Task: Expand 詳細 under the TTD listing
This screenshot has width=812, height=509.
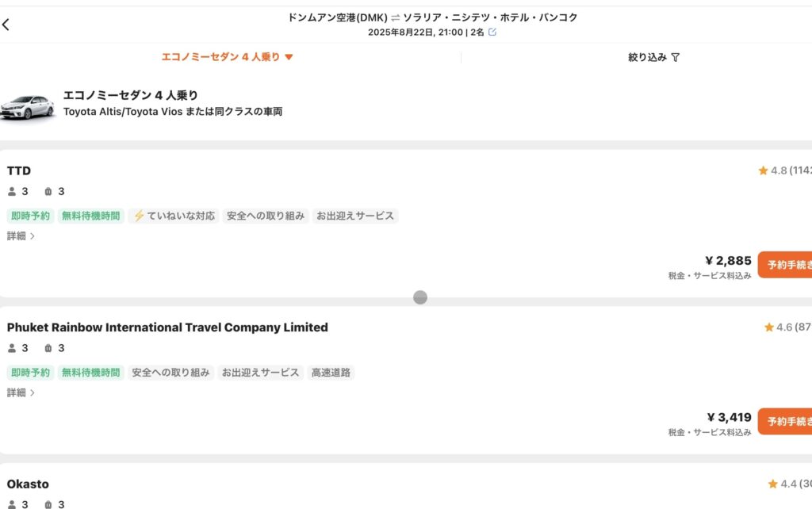Action: coord(21,236)
